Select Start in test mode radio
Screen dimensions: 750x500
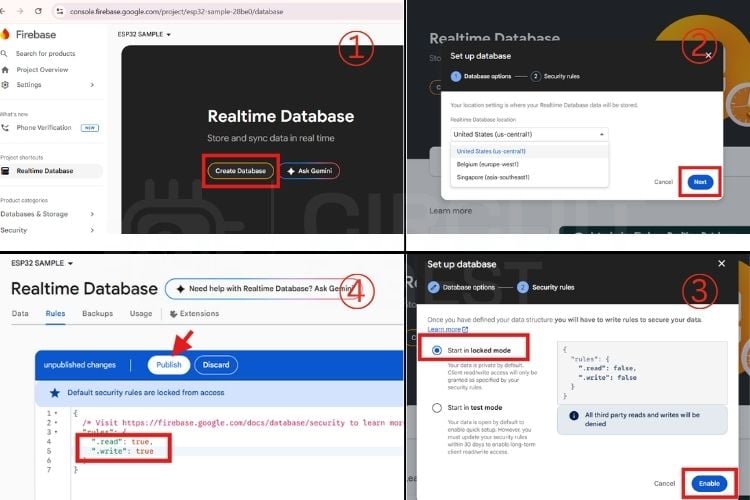click(x=437, y=408)
